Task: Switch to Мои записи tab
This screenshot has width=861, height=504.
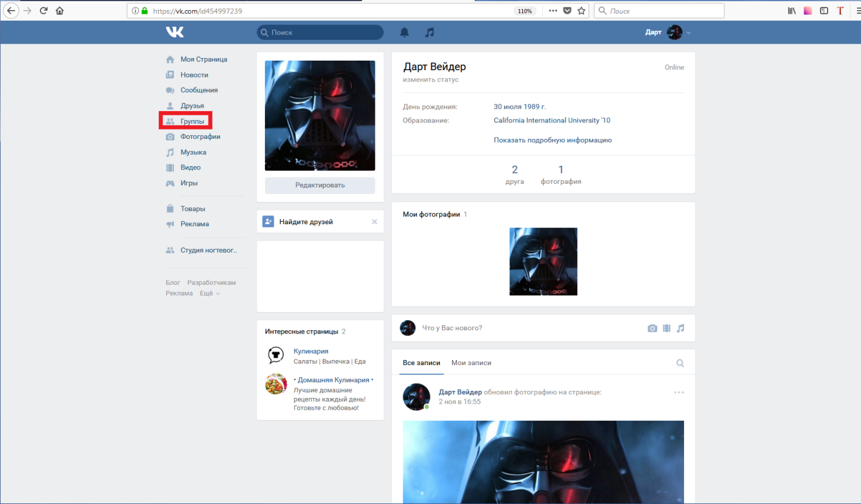Action: coord(471,363)
